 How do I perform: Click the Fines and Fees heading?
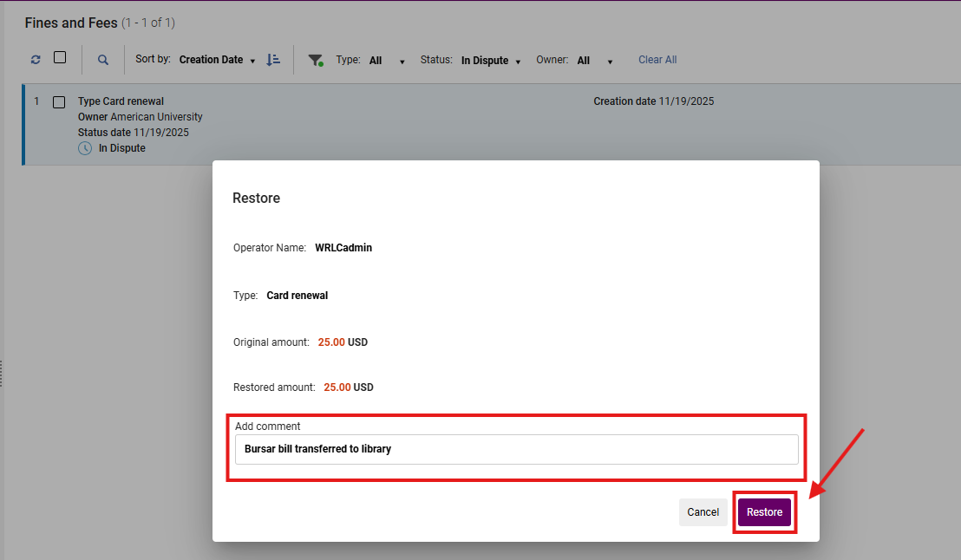point(70,23)
